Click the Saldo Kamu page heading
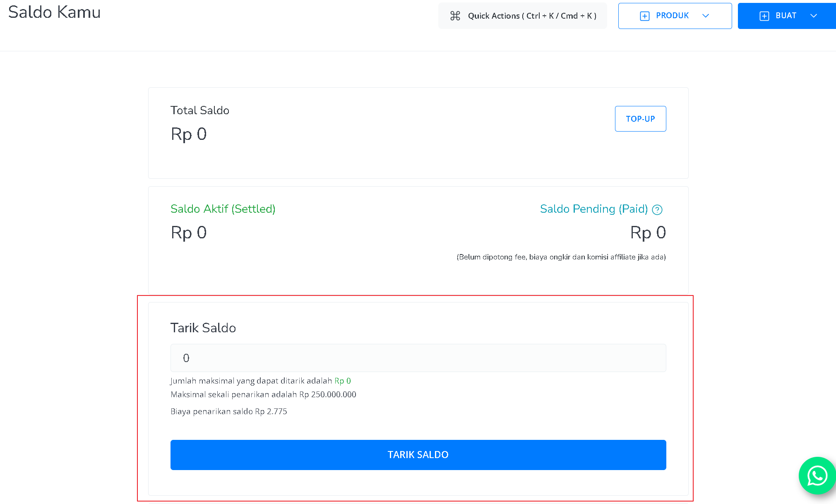The width and height of the screenshot is (836, 504). [x=54, y=12]
